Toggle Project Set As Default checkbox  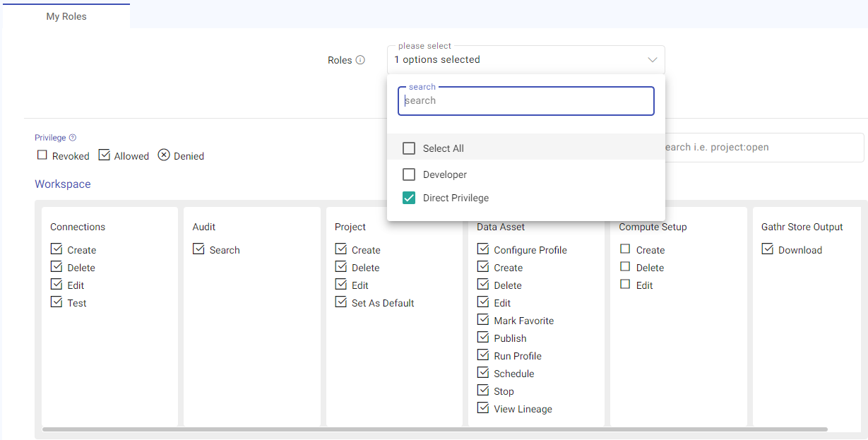pyautogui.click(x=341, y=302)
